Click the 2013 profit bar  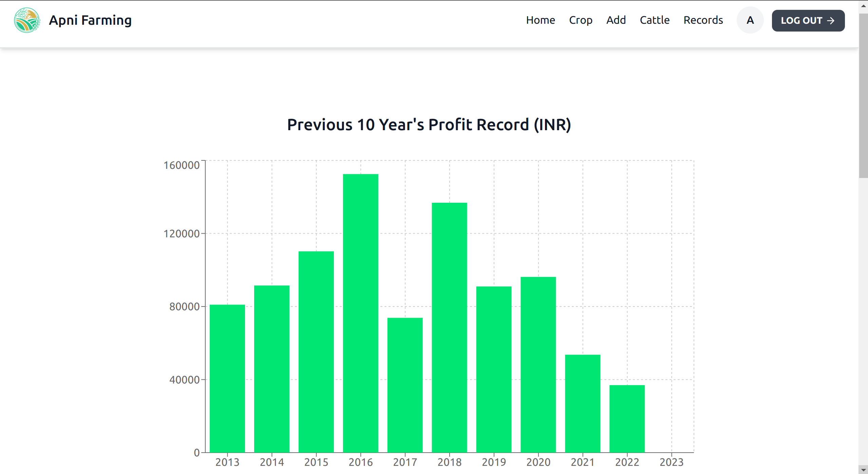coord(227,378)
